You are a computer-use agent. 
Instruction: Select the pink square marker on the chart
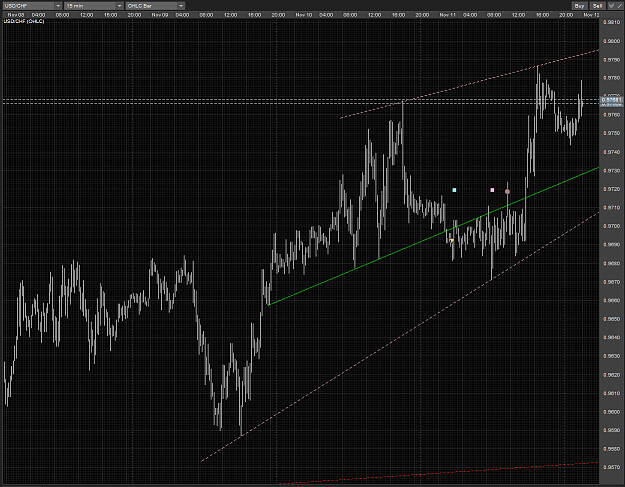click(x=492, y=190)
